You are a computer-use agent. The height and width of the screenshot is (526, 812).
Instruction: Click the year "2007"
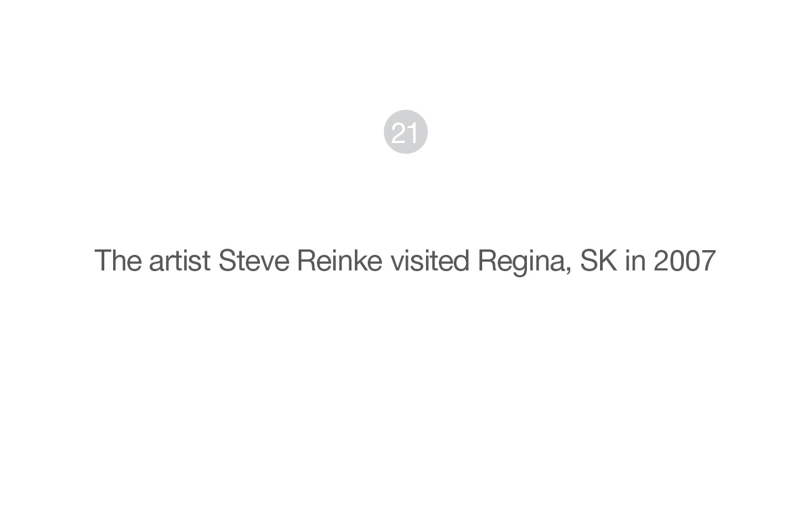(685, 260)
